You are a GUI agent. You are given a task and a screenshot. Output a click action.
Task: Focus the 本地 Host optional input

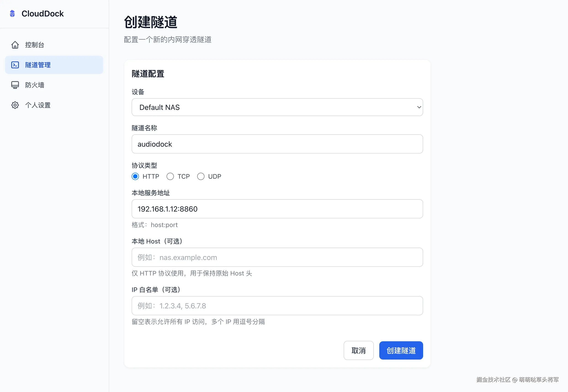(x=277, y=257)
